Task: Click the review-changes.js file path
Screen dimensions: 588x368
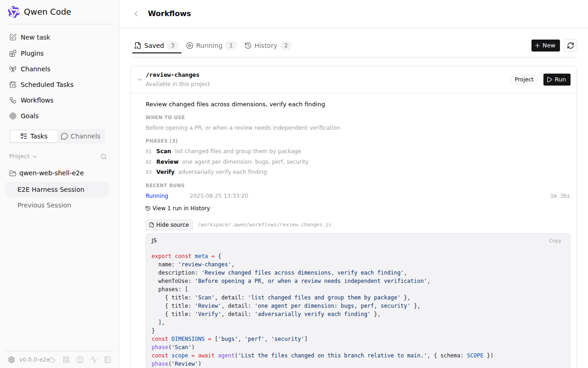Action: tap(264, 225)
